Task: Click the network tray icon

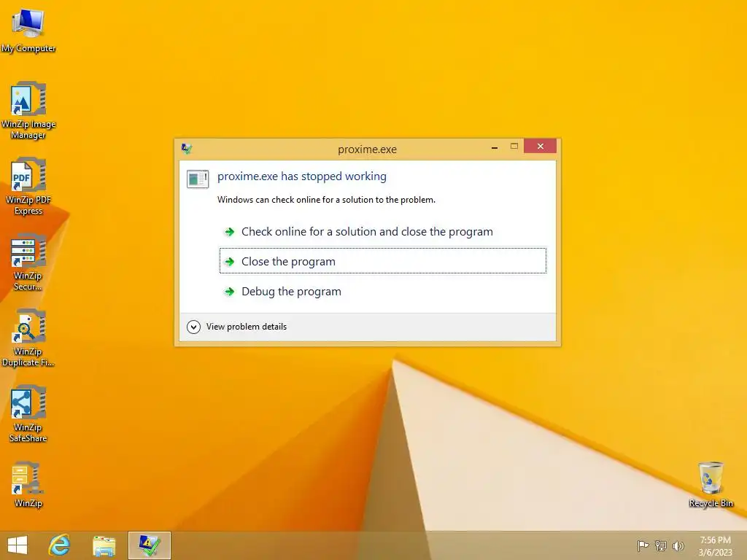Action: coord(661,545)
